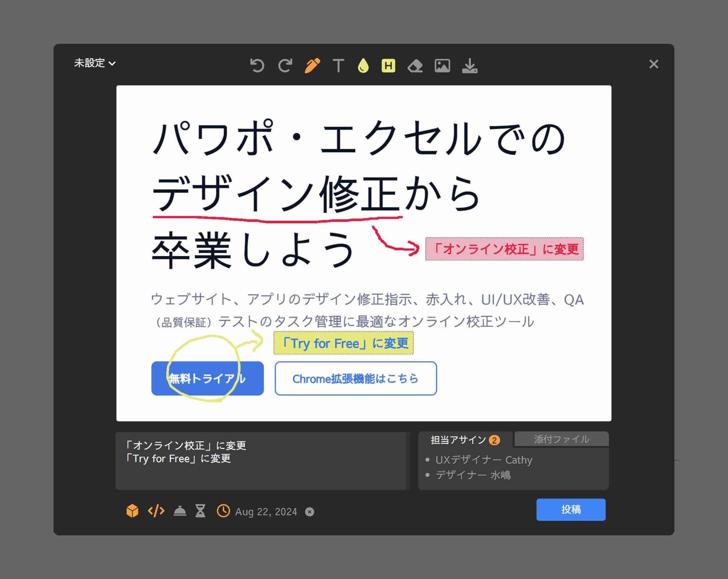Click the undo arrow icon
The height and width of the screenshot is (579, 728).
coord(257,66)
